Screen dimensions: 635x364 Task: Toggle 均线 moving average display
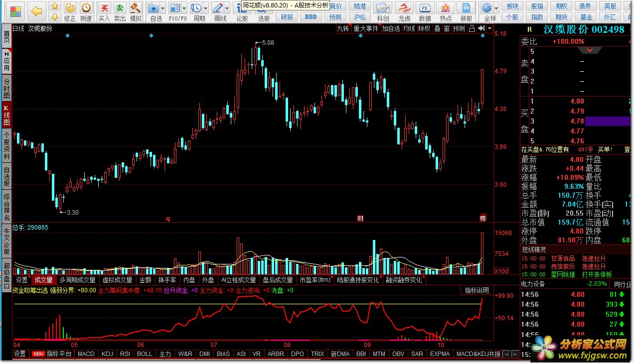pos(409,28)
